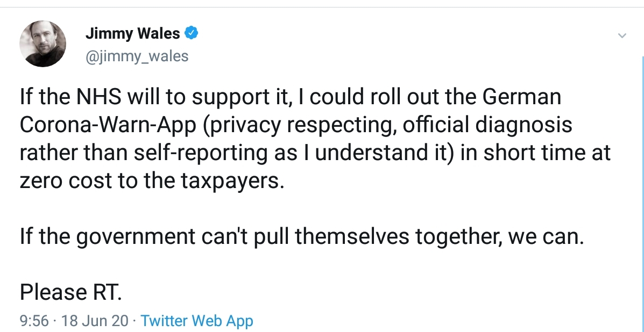Screen dimensions: 644x332
Task: Click the sentence starting "If the government"
Action: pos(301,236)
